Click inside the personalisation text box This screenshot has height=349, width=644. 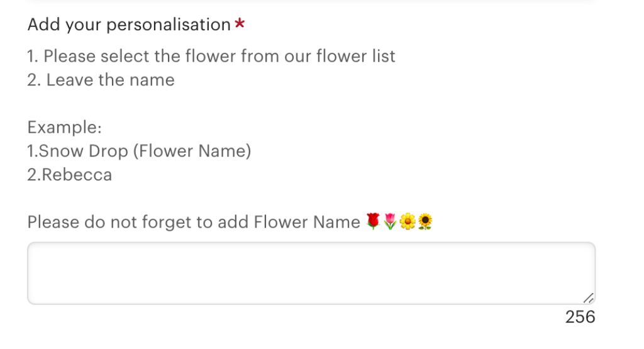click(311, 273)
